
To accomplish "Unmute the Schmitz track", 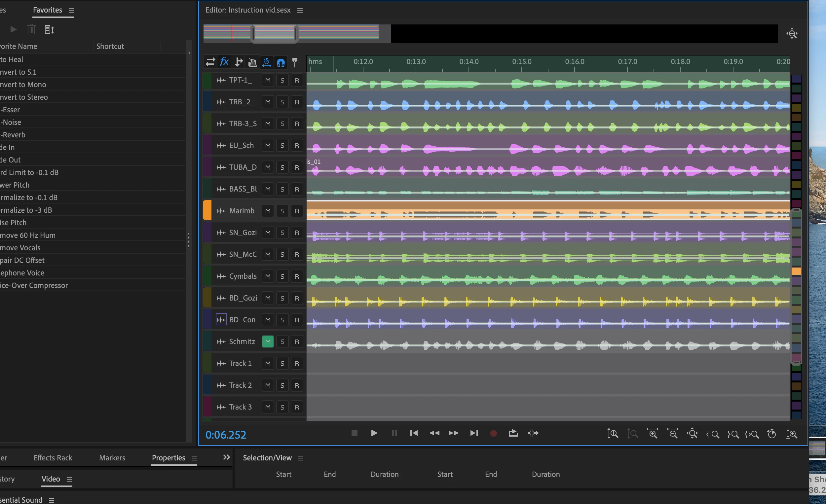I will click(x=268, y=342).
